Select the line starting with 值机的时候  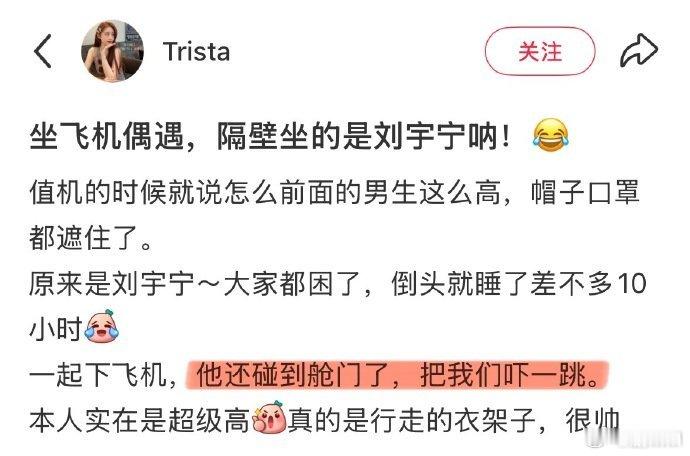(x=334, y=192)
